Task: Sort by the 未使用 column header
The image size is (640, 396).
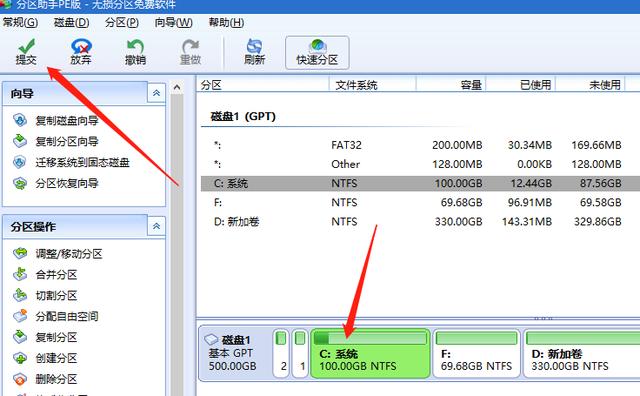Action: pos(590,85)
